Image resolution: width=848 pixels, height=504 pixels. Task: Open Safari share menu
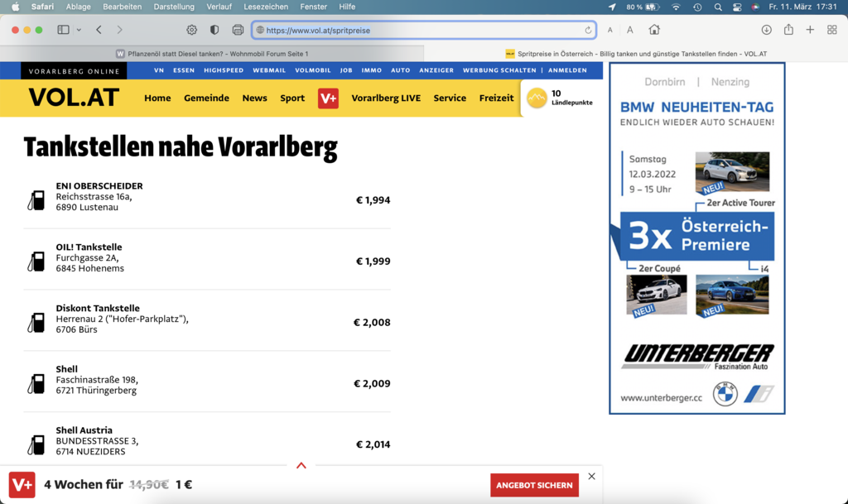coord(788,30)
